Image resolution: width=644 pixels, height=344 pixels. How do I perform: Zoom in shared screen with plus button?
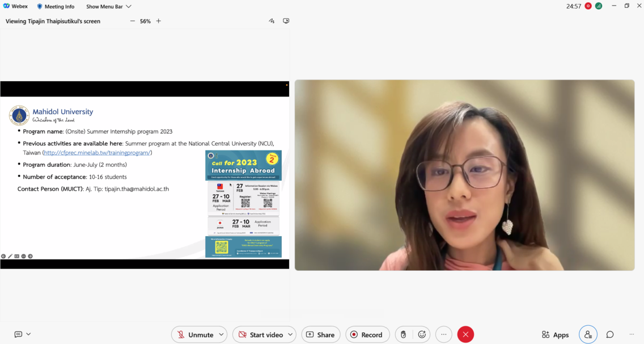coord(159,21)
